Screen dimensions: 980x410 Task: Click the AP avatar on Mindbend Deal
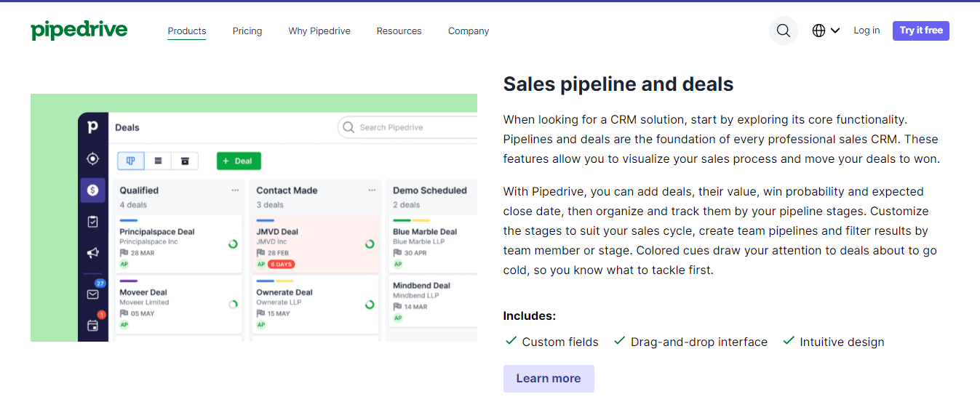click(398, 318)
